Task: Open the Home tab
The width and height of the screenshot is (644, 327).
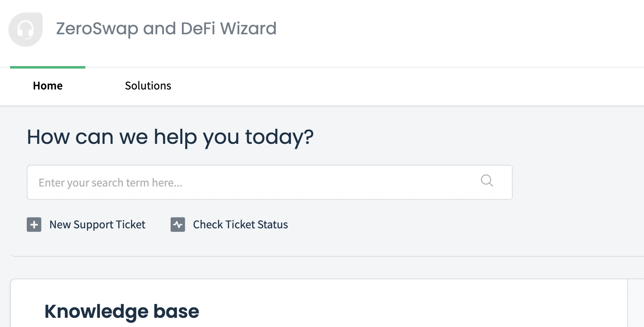Action: (x=48, y=86)
